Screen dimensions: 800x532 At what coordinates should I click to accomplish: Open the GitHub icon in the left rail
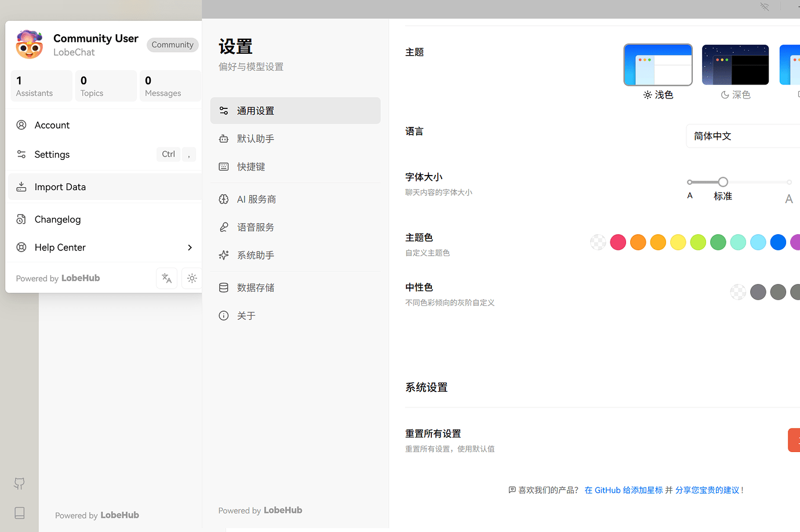(x=19, y=483)
